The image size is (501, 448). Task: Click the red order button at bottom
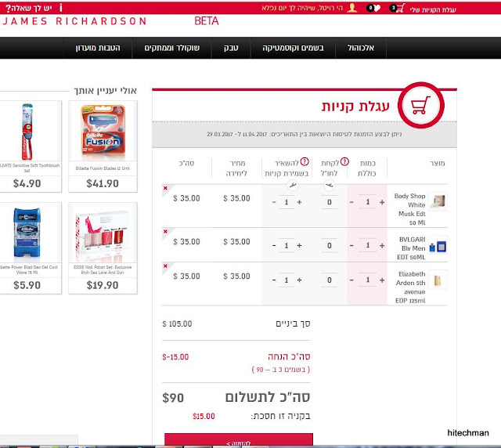pyautogui.click(x=239, y=439)
